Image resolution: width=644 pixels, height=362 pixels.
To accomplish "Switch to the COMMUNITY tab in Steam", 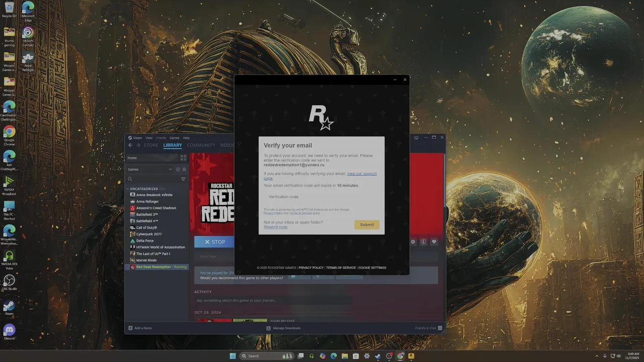I will [201, 145].
